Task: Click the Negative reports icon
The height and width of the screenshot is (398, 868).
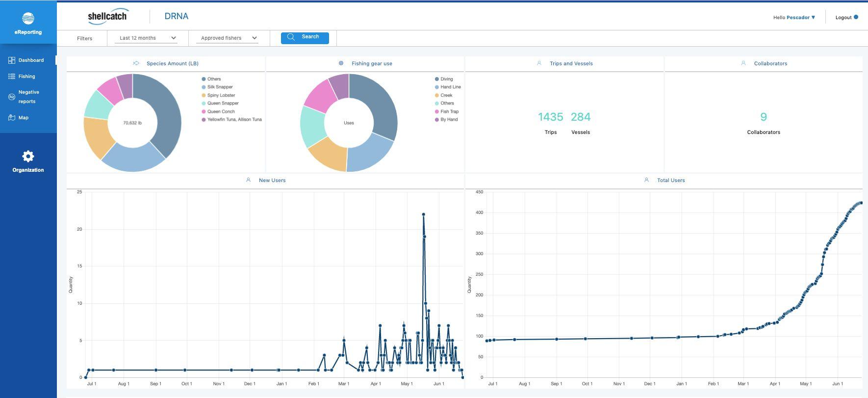Action: pyautogui.click(x=12, y=97)
